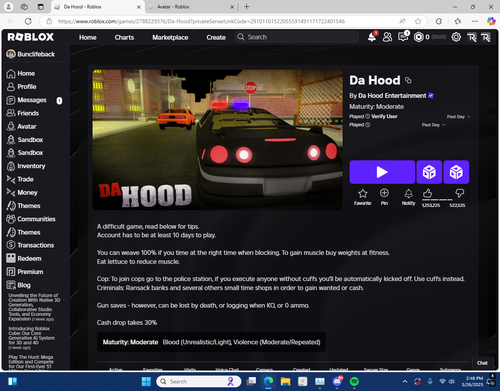Click the verified badge next to Da Hood Entertainment
The width and height of the screenshot is (500, 391).
(431, 96)
